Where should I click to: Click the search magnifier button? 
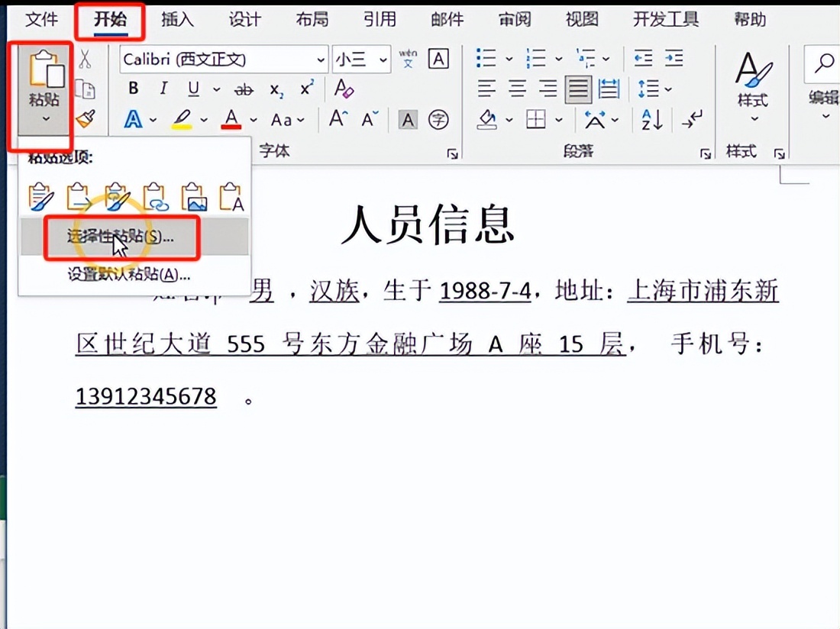(x=823, y=63)
